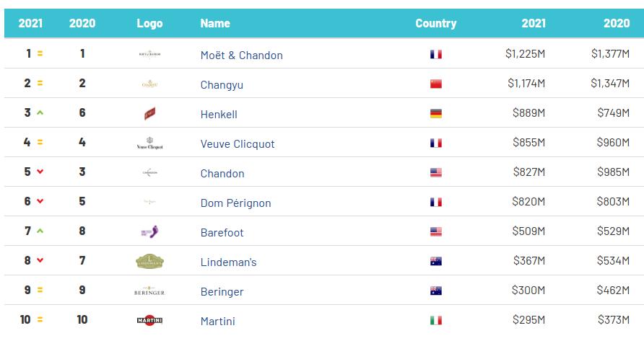Click the Veuve Clicquot logo
Viewport: 644px width, 341px height.
tap(149, 143)
